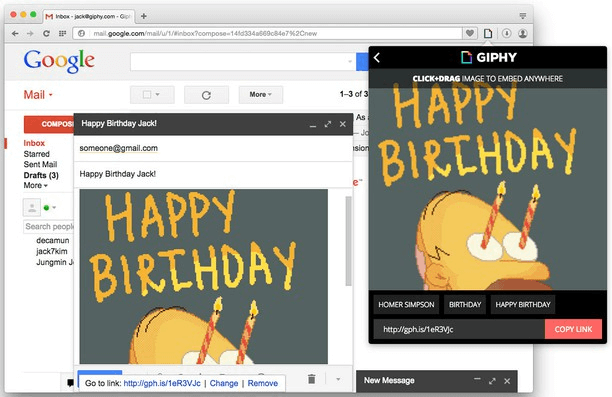Click the heart bookmark icon in address bar
The height and width of the screenshot is (397, 612).
[470, 33]
